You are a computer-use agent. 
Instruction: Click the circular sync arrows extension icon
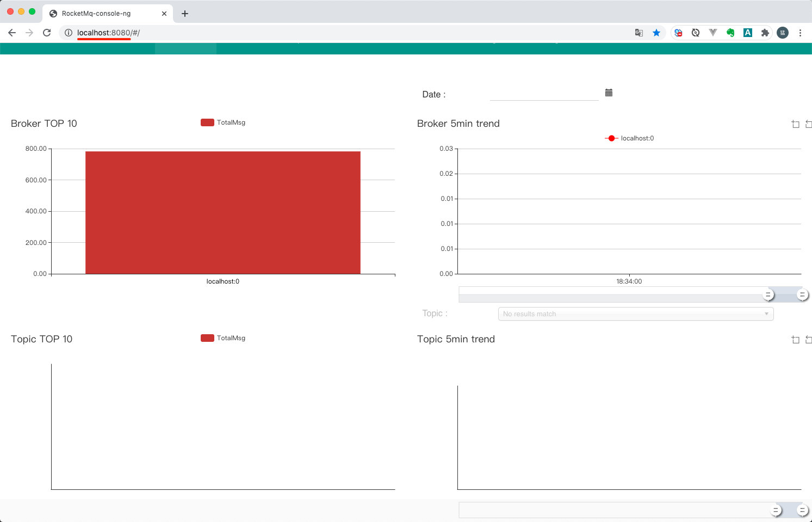pyautogui.click(x=696, y=33)
